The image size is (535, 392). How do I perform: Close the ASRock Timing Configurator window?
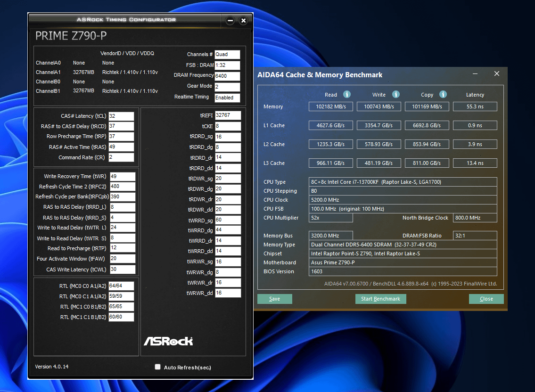[243, 20]
